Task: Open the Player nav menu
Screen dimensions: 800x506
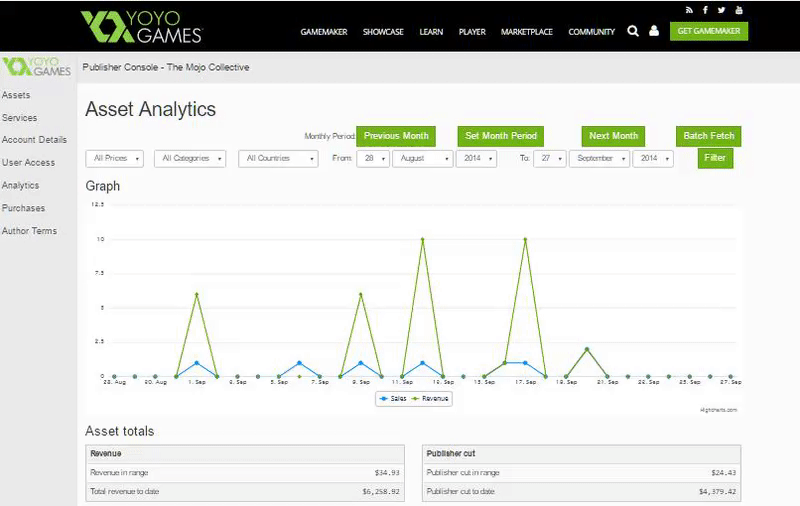Action: coord(472,32)
